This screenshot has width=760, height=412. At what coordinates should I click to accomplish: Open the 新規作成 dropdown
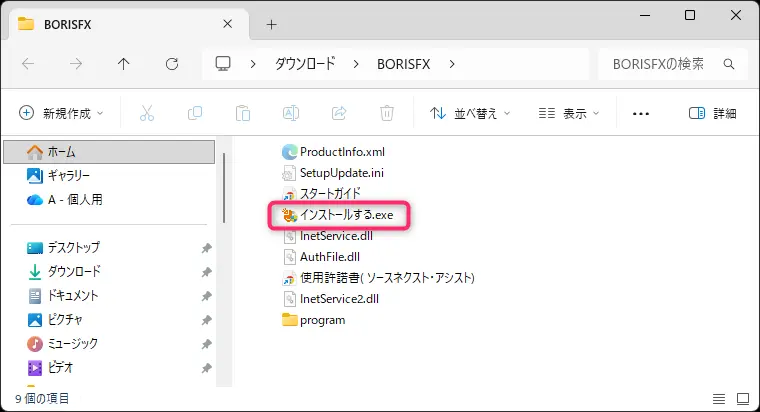[x=61, y=113]
